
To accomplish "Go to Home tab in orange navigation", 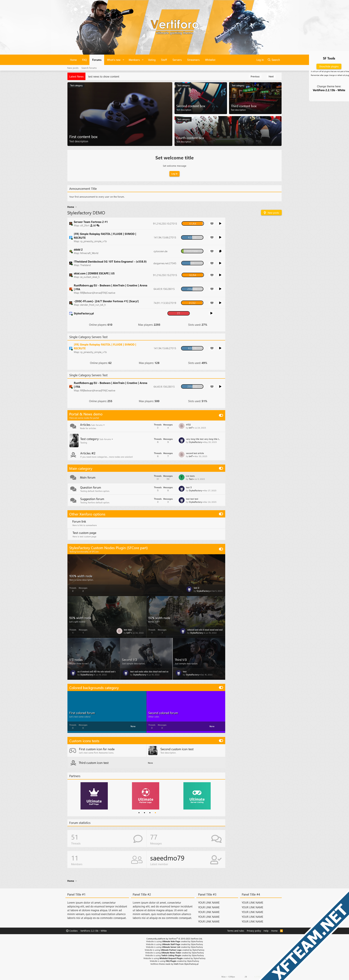I will point(73,60).
